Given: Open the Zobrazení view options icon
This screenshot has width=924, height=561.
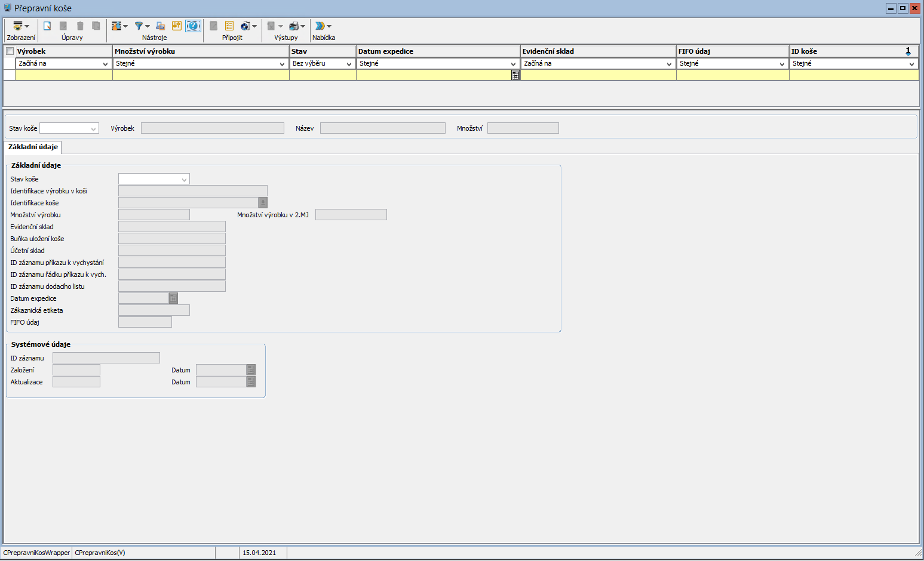Looking at the screenshot, I should click(19, 26).
